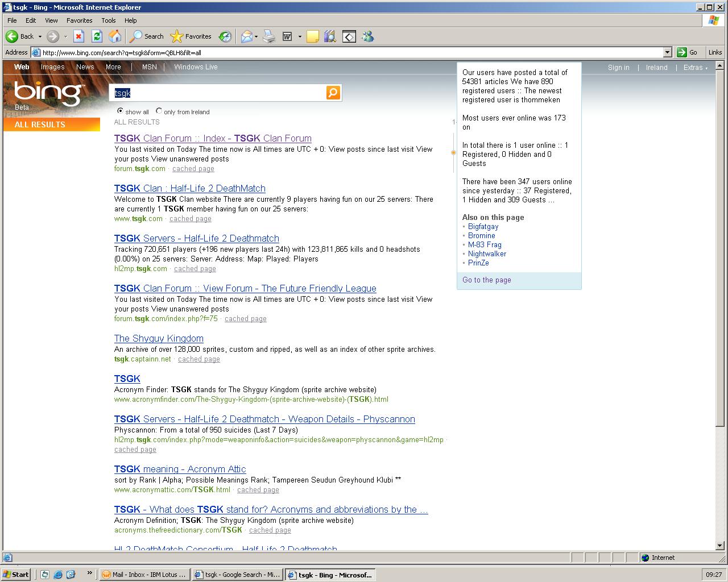Focus the Bing search input field
728x582 pixels.
(222, 93)
